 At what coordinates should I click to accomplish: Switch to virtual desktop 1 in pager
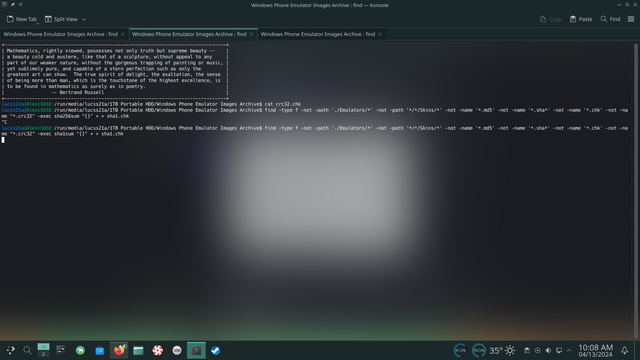43,347
